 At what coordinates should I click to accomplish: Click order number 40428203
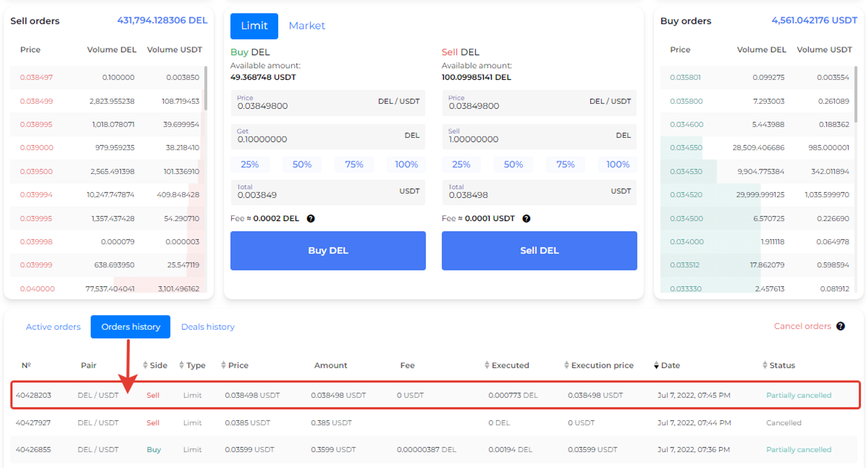[x=33, y=395]
